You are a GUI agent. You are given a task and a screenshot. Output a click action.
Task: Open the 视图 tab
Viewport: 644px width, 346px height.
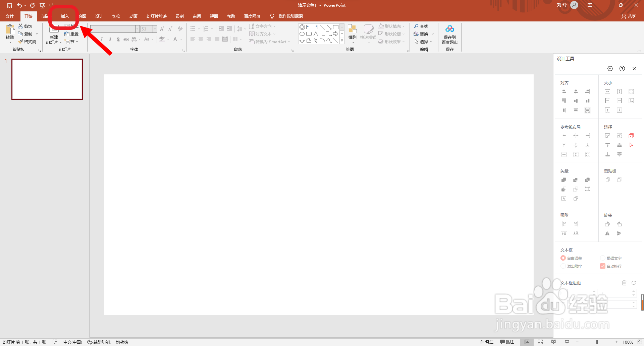pos(214,16)
